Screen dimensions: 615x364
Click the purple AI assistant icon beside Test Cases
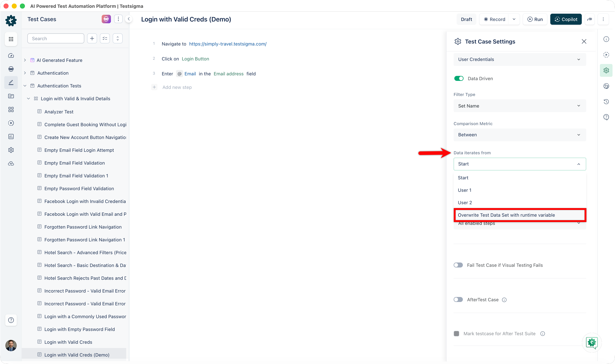106,19
